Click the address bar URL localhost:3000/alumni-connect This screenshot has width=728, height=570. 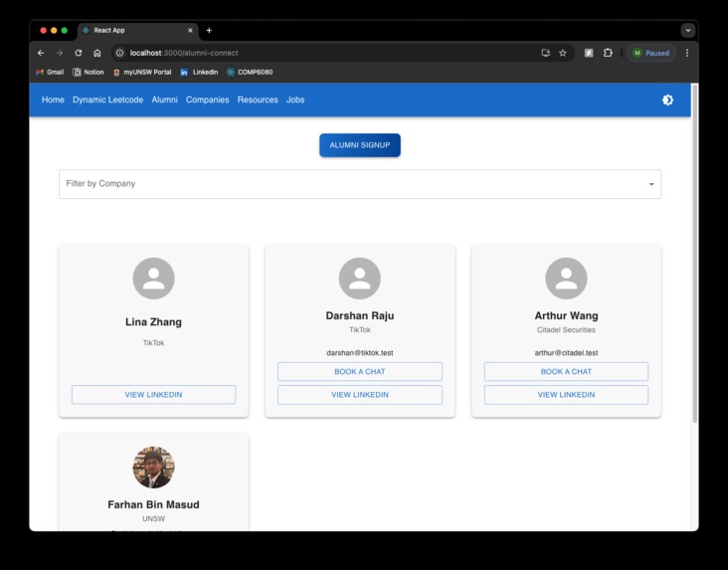[x=184, y=53]
